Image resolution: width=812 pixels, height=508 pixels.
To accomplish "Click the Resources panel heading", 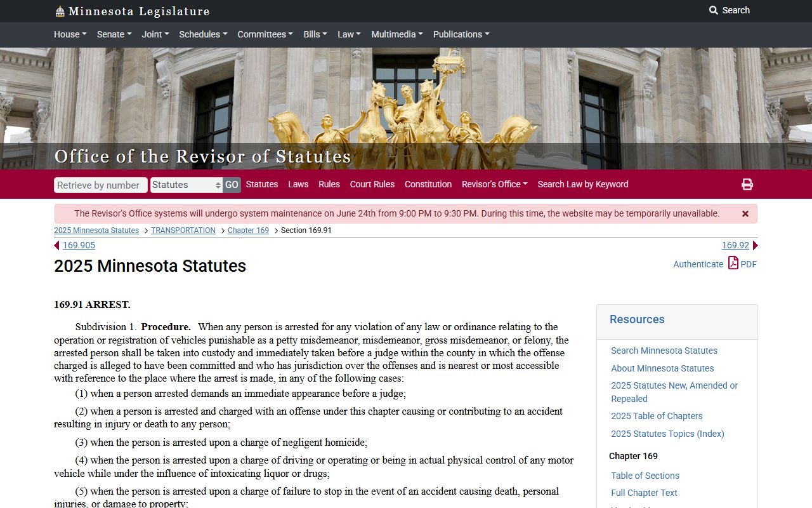I will [x=637, y=319].
